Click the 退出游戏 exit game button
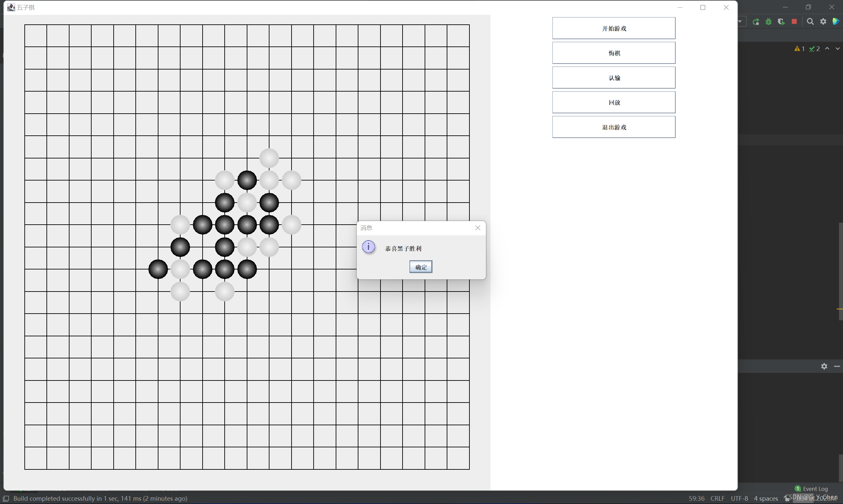 click(x=613, y=127)
